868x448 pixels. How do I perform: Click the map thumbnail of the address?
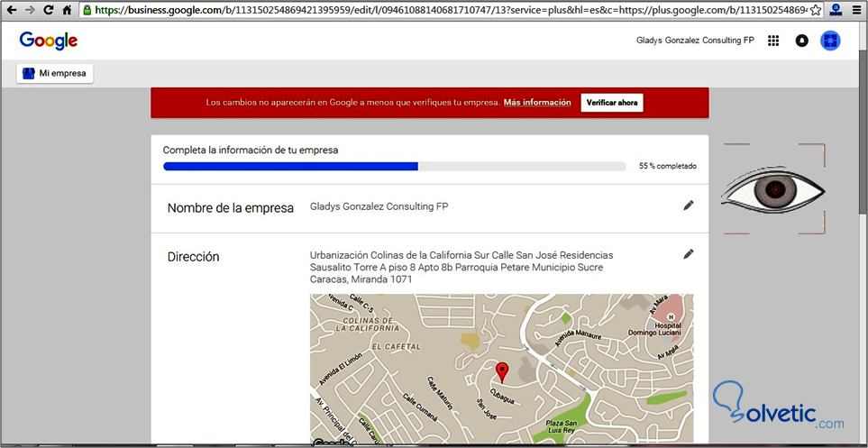pyautogui.click(x=501, y=370)
